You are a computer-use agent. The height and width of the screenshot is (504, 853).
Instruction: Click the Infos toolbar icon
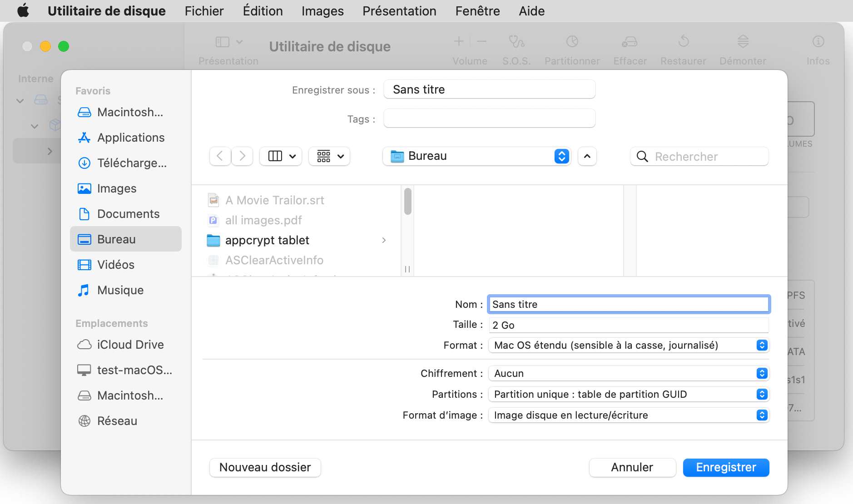coord(818,42)
